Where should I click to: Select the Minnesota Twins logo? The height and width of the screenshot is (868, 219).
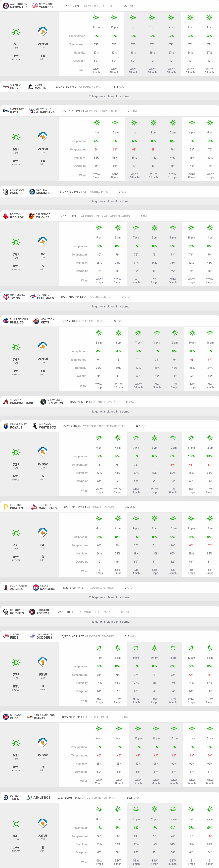[x=6, y=297]
